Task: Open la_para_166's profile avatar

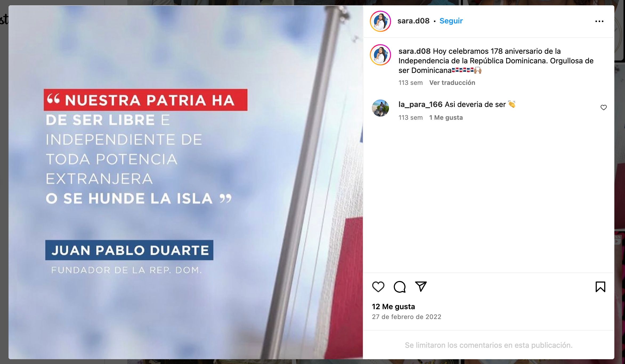Action: tap(380, 108)
